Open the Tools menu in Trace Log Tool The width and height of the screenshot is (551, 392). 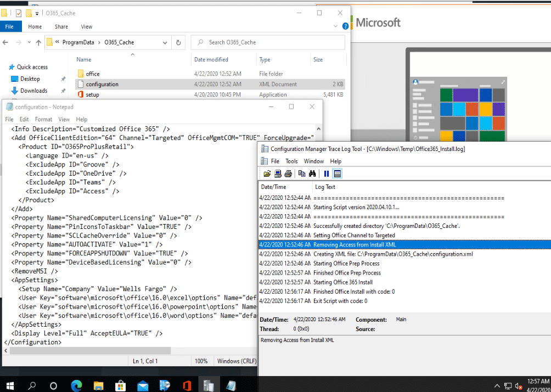tap(291, 161)
